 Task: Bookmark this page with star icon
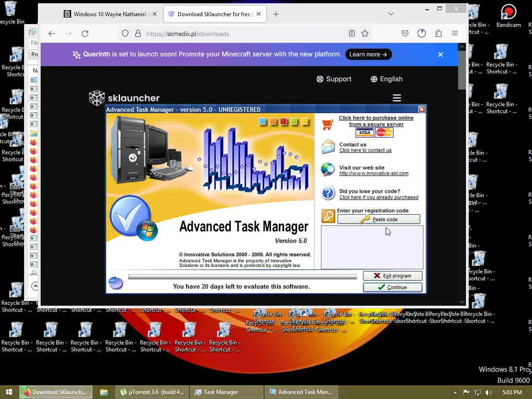[x=365, y=33]
